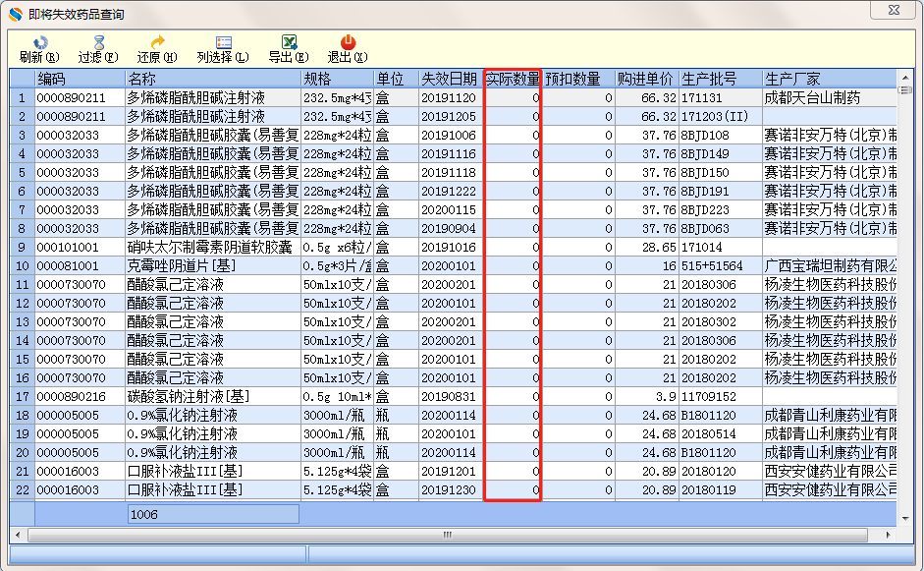
Task: Click the grid options icon above scrollbar
Action: 904,90
